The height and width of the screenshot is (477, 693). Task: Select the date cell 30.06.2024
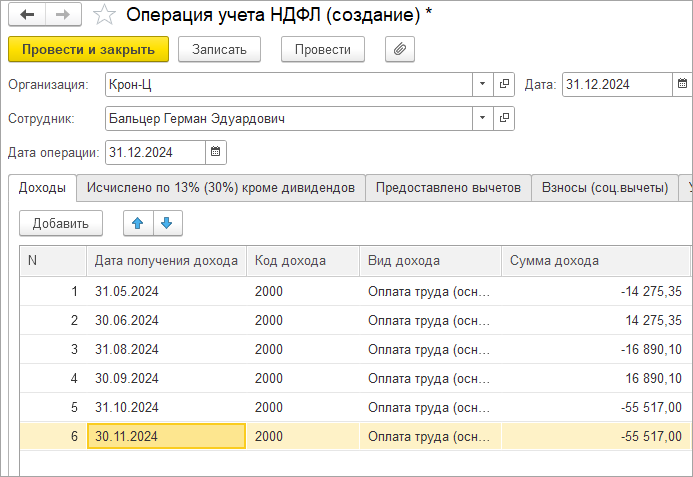coord(166,320)
